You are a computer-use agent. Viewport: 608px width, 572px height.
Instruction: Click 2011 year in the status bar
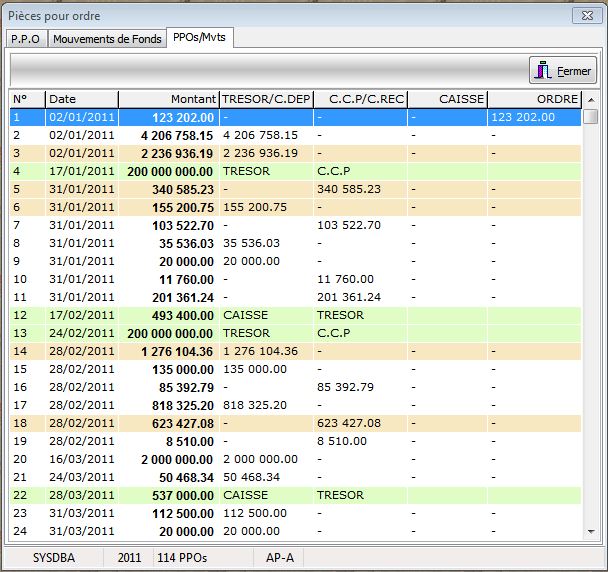coord(129,558)
